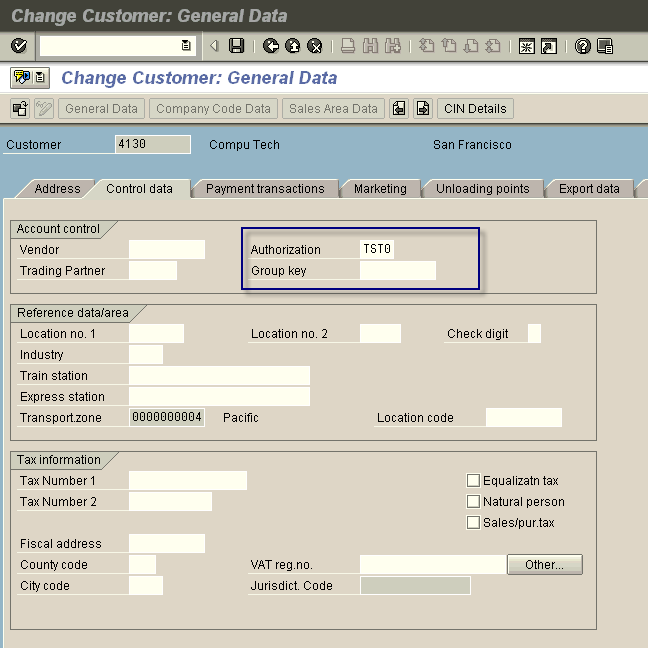The image size is (648, 648).
Task: Click the Create new session icon
Action: pos(526,46)
